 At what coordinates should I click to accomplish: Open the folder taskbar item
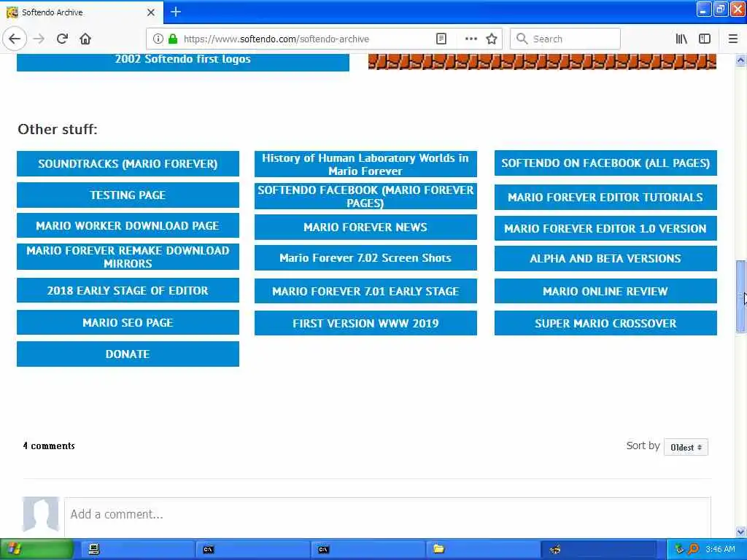tap(482, 550)
